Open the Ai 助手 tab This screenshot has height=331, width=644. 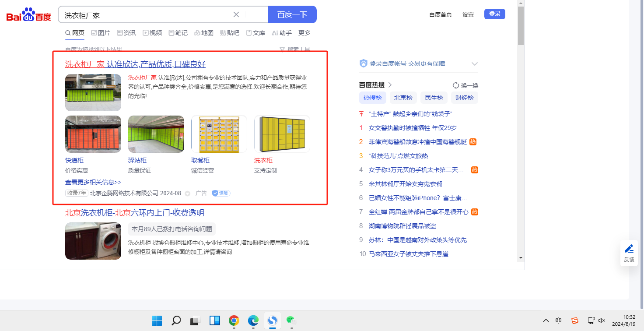(x=282, y=33)
